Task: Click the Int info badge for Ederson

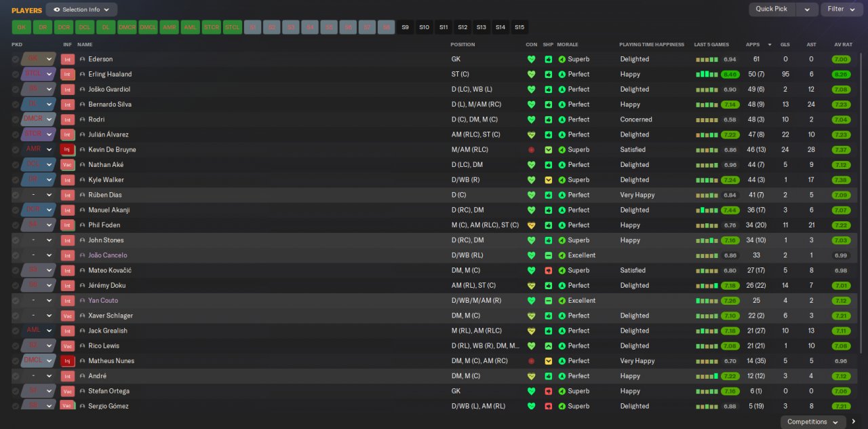Action: pyautogui.click(x=67, y=59)
